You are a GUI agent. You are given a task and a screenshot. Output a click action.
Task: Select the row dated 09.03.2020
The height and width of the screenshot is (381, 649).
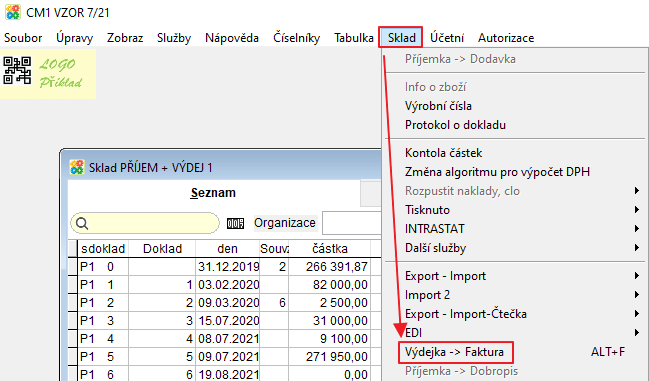[x=224, y=303]
